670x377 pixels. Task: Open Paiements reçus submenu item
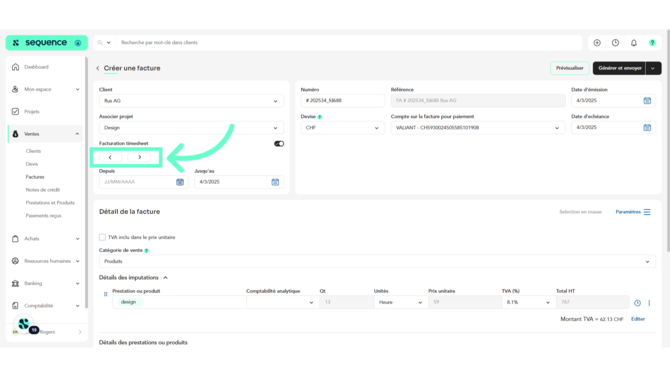click(x=44, y=215)
